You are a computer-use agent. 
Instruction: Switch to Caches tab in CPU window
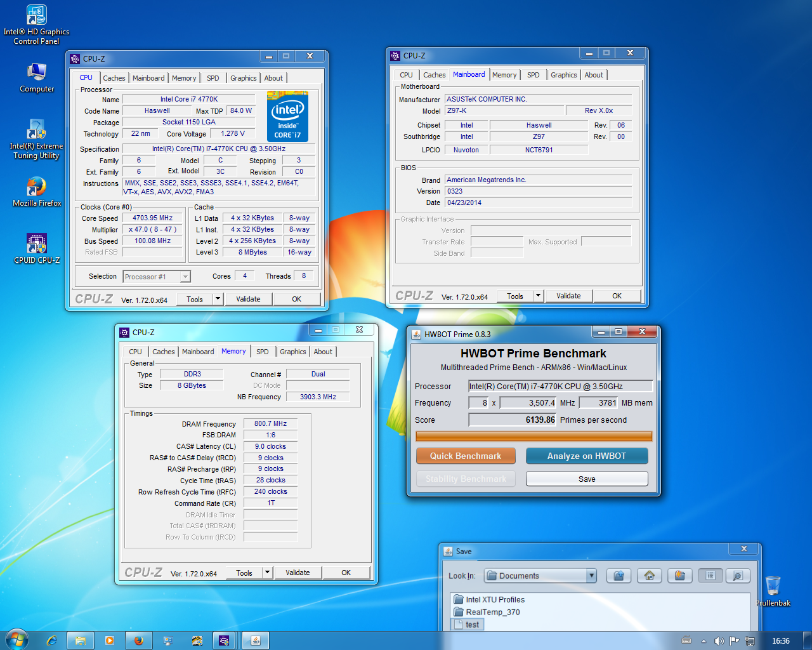pos(114,78)
